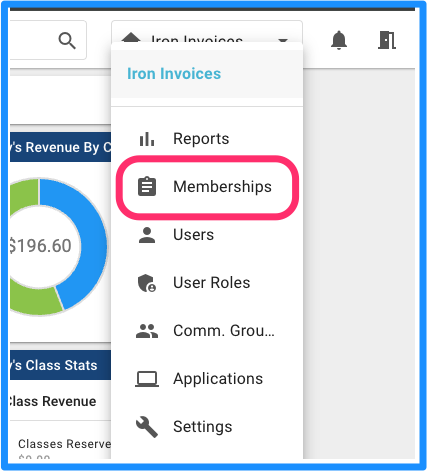The image size is (427, 471).
Task: Click the Reports bar chart icon
Action: pos(147,139)
